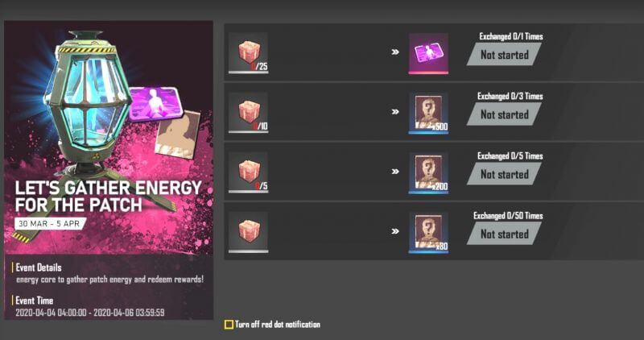644x340 pixels.
Task: Click Not started button for Exchanged 0/50 Times
Action: pyautogui.click(x=504, y=234)
